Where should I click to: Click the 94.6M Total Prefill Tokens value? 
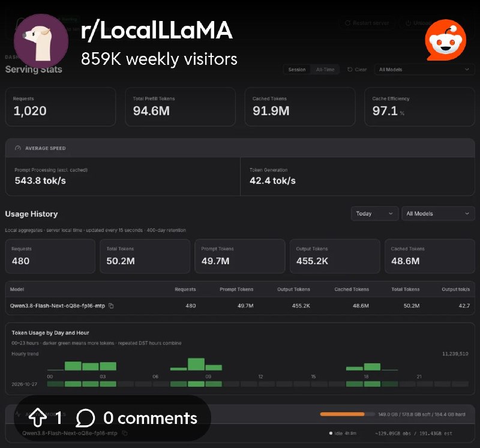pos(151,110)
